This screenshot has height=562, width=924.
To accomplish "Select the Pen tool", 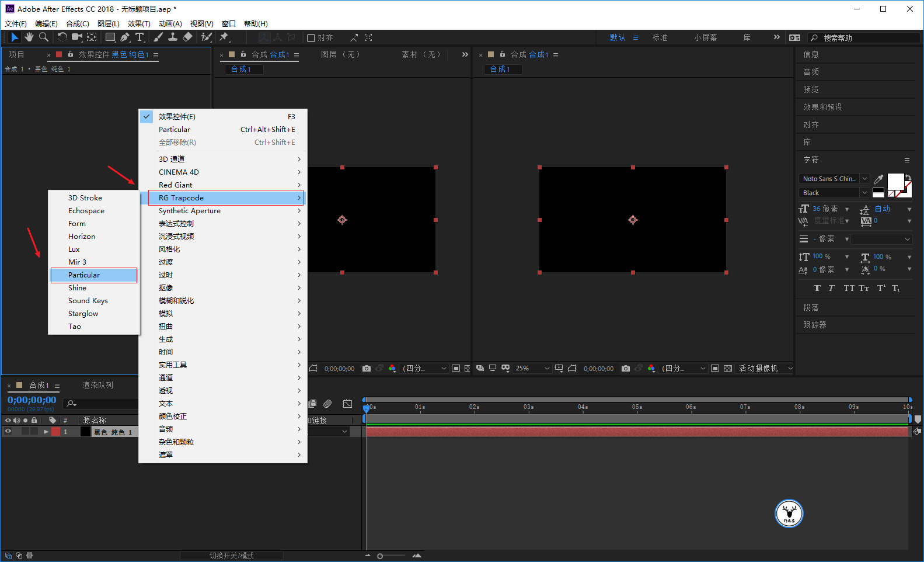I will point(125,37).
